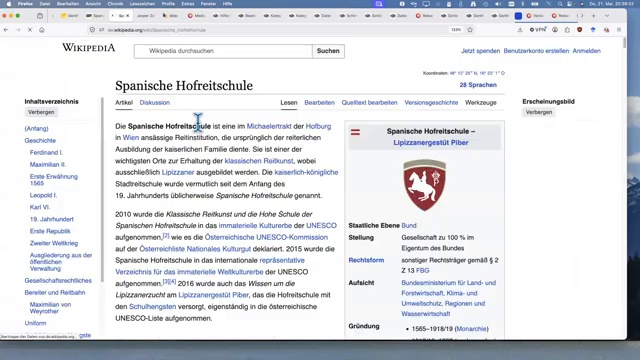Open the Apple menu
The height and width of the screenshot is (360, 640).
[x=9, y=4]
